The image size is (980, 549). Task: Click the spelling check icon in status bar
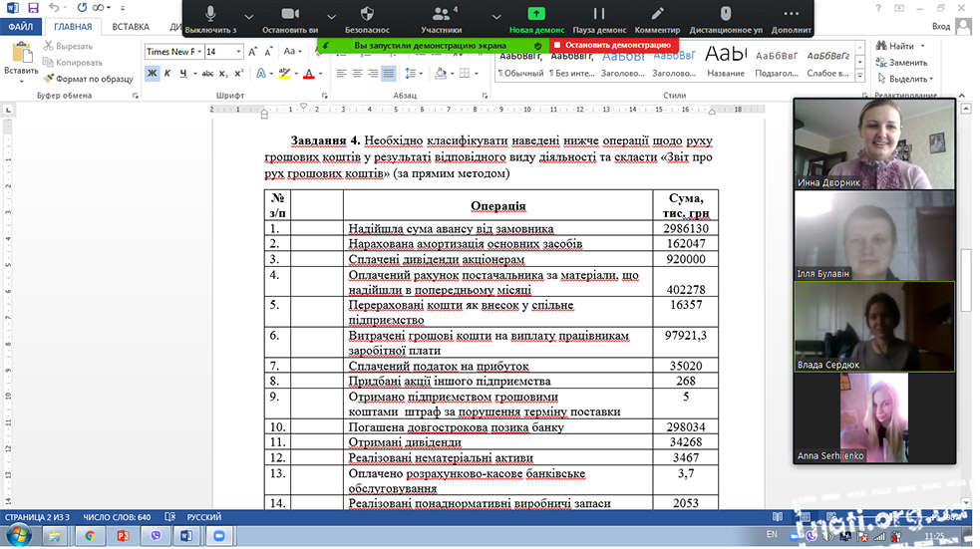169,517
